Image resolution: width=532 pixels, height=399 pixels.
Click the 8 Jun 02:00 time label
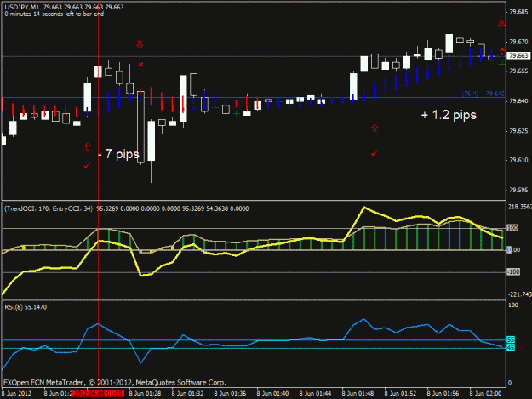(485, 393)
